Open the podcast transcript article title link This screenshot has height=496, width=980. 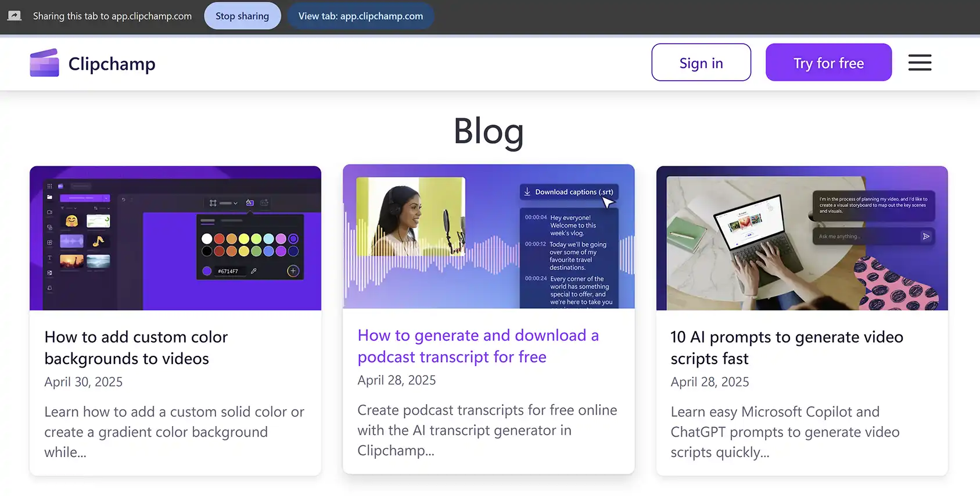point(478,346)
